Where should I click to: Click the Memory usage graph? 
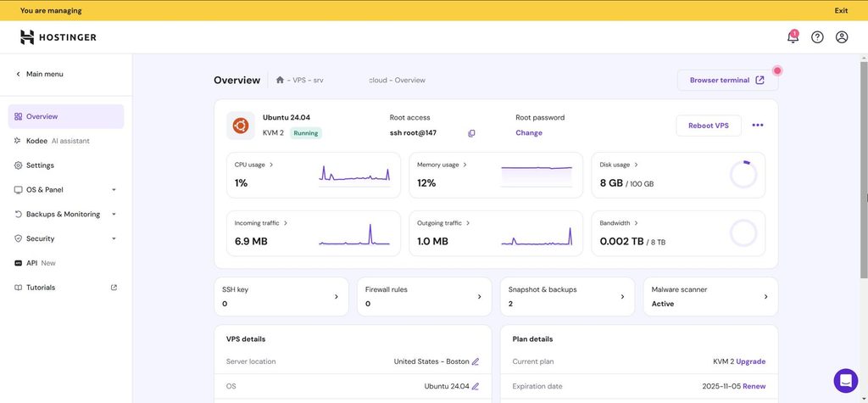pyautogui.click(x=537, y=176)
